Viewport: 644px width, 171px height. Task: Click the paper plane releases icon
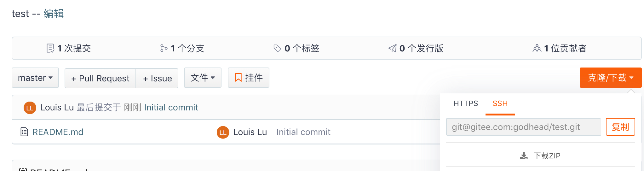pyautogui.click(x=392, y=48)
